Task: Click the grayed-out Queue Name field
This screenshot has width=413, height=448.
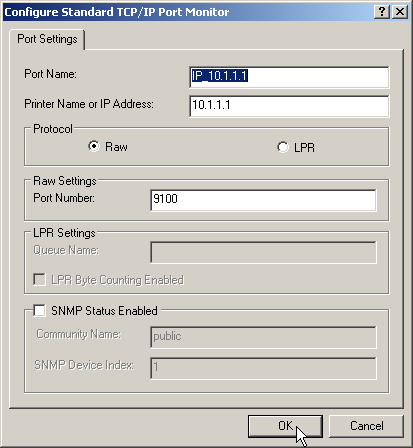Action: [x=263, y=252]
